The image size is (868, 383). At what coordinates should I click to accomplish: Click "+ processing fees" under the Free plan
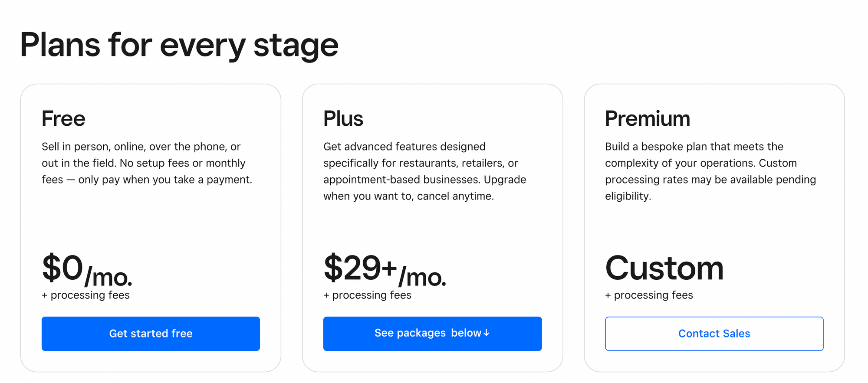(85, 295)
